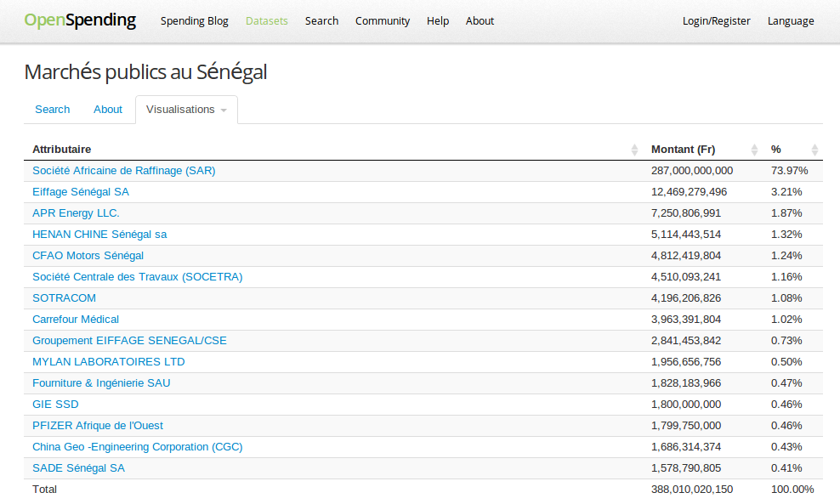Open PFIZER Afrique de l'Ouest details
Image resolution: width=840 pixels, height=504 pixels.
click(x=96, y=425)
